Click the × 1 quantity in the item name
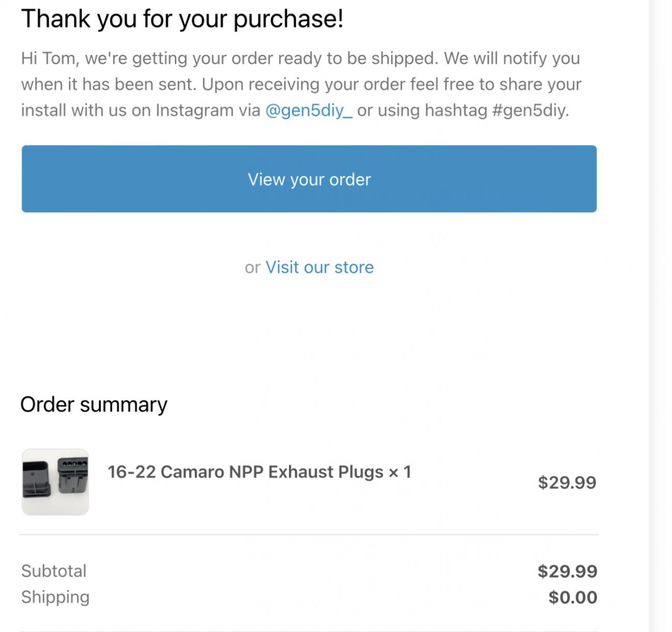 point(400,472)
